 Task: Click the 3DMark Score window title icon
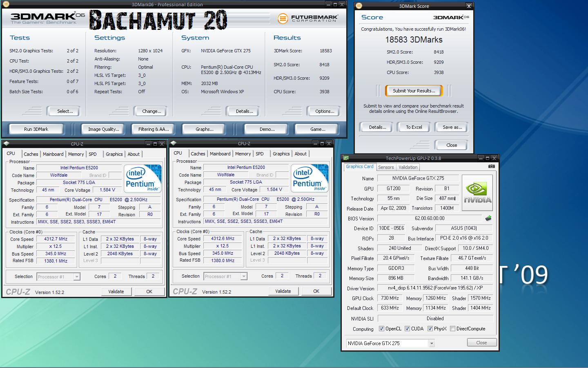point(359,6)
